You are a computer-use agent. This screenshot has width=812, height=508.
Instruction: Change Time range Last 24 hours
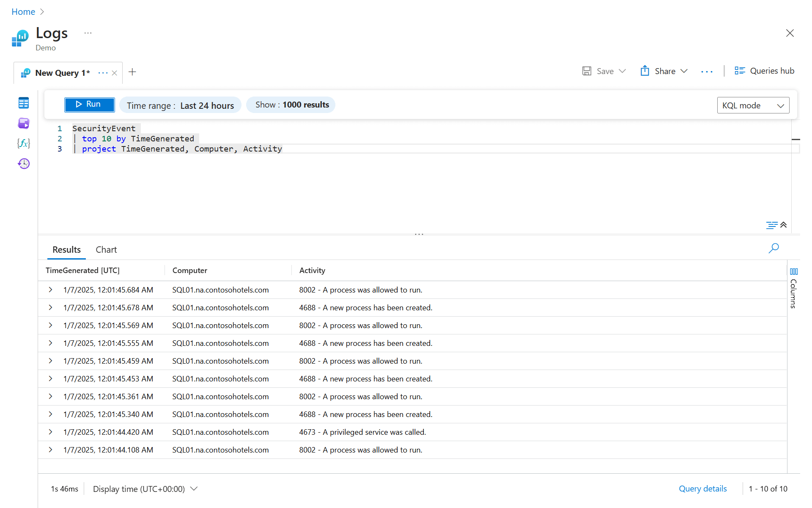coord(180,105)
